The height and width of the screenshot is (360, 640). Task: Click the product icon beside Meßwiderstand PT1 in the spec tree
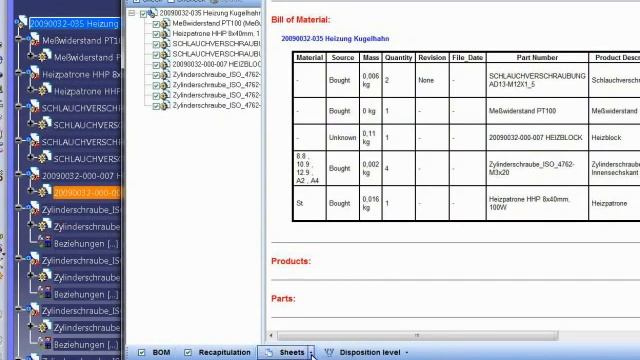[34, 40]
